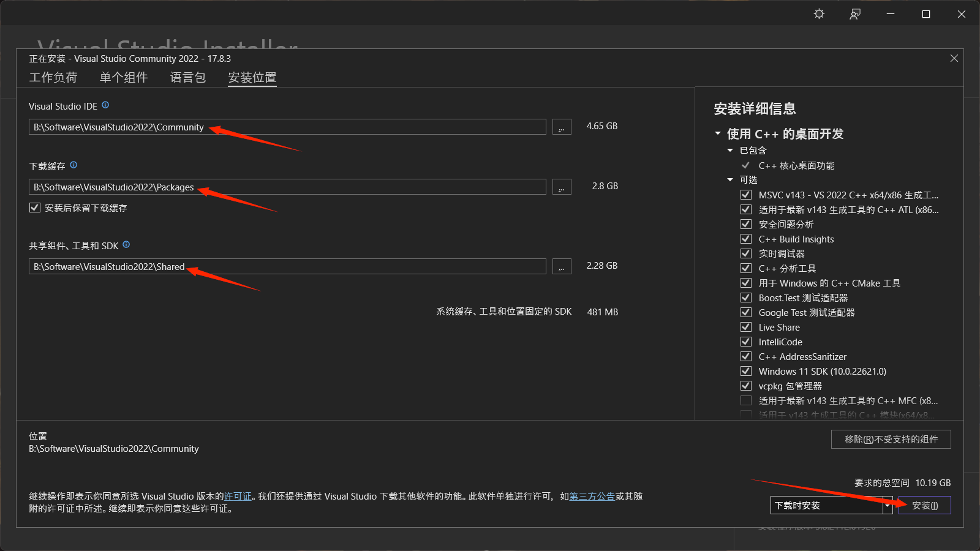
Task: Uncheck 安全问题分析 component
Action: coord(746,224)
